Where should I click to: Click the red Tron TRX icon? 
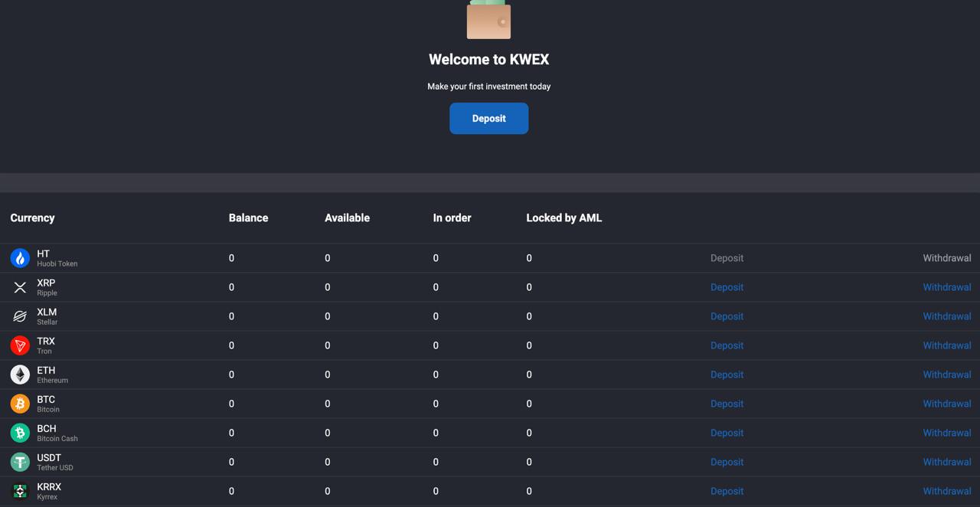tap(20, 345)
